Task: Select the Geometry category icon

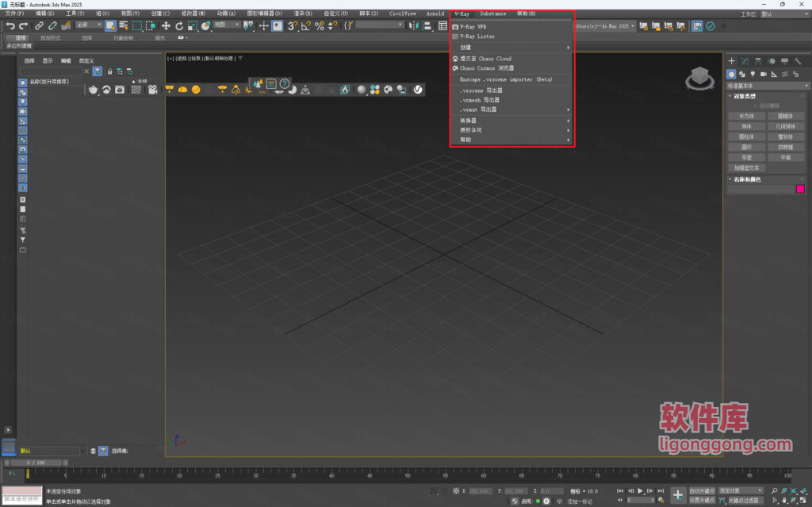Action: click(731, 74)
